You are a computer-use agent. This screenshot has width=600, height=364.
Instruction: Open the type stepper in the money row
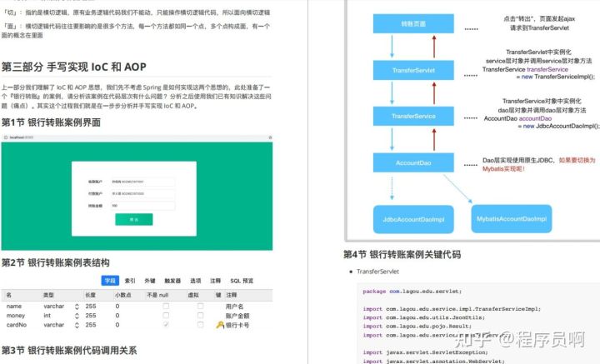[x=77, y=316]
